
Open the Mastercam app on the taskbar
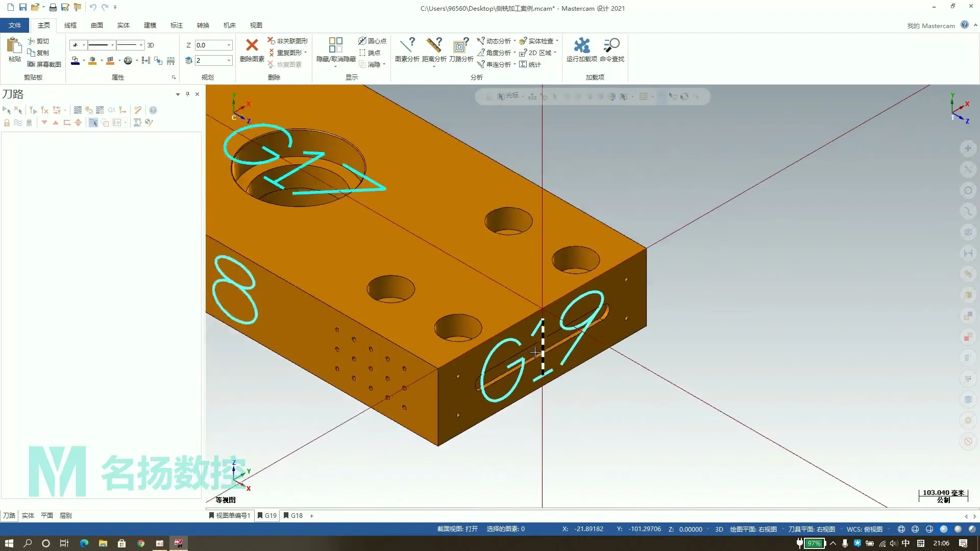coord(179,543)
